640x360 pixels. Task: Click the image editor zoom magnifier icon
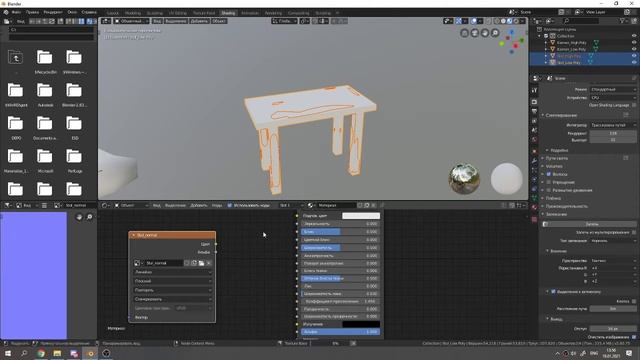click(89, 217)
